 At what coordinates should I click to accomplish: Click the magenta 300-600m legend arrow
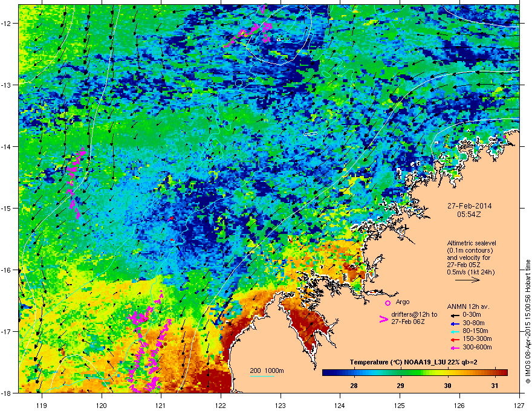pos(455,348)
